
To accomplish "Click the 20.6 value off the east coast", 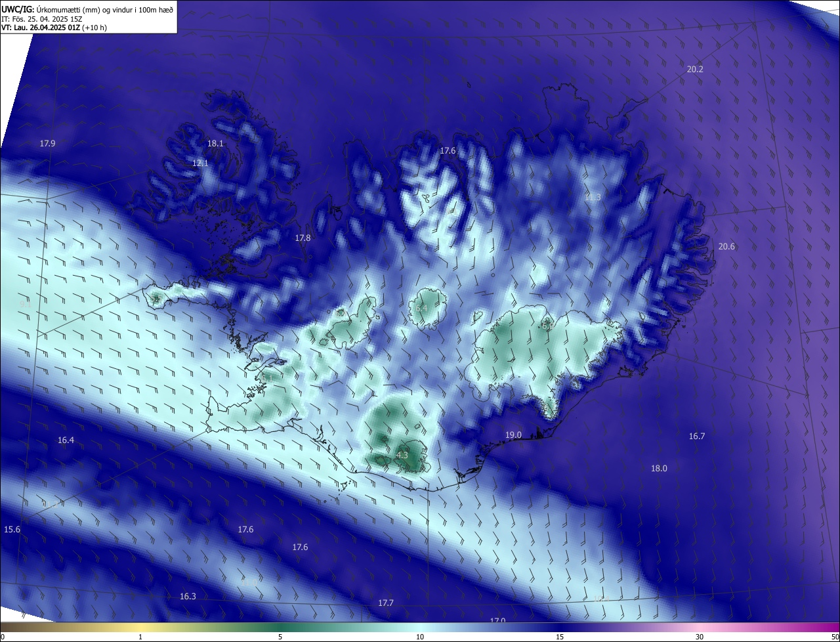I will point(726,246).
